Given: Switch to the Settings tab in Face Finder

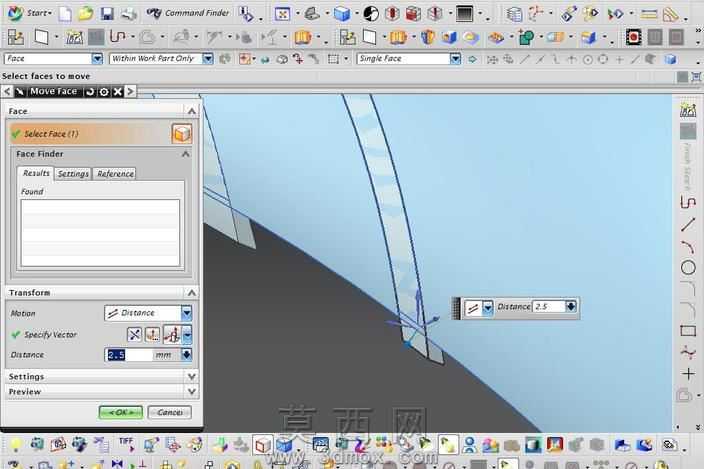Looking at the screenshot, I should tap(73, 174).
